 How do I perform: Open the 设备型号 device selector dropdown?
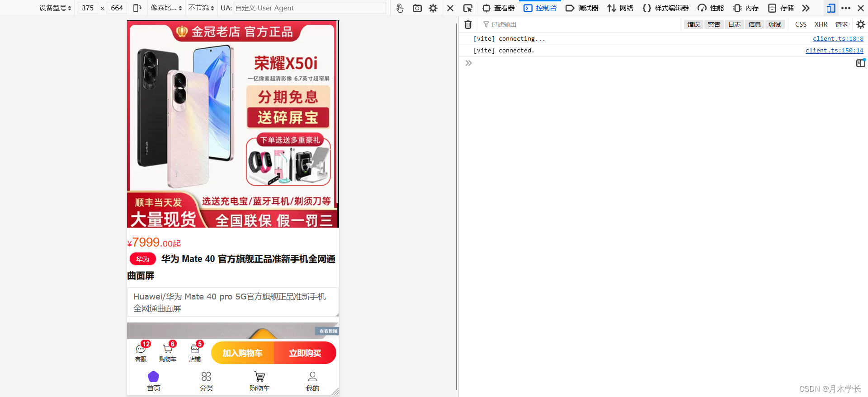[55, 8]
